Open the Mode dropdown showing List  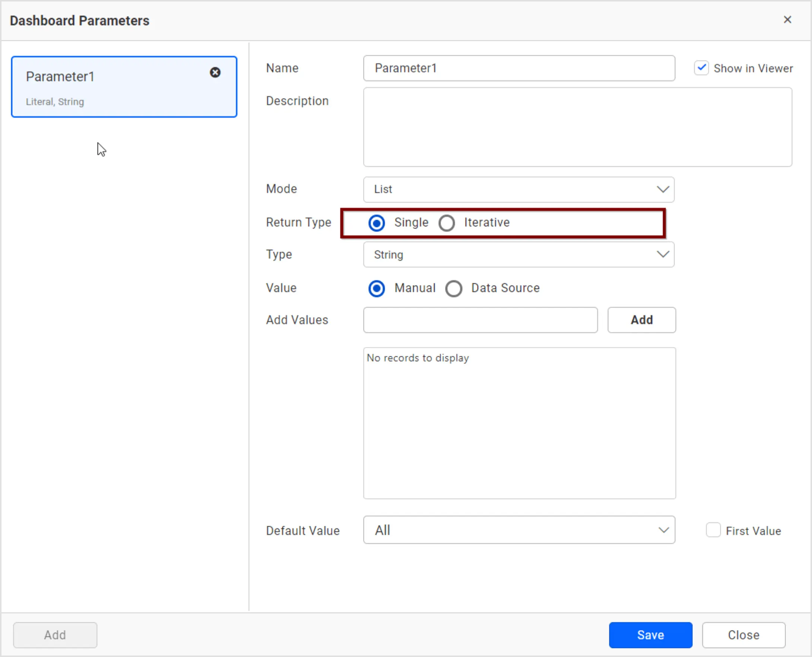tap(518, 189)
